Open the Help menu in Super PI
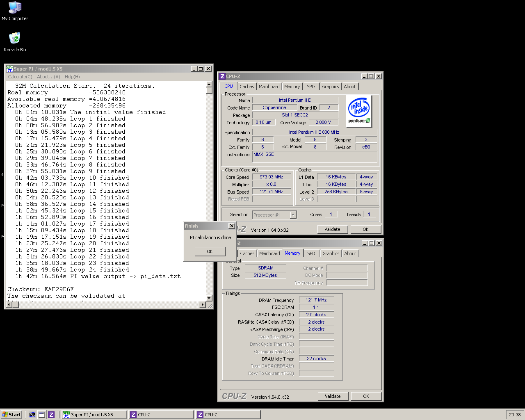Viewport: 525px width, 420px height. pos(72,77)
